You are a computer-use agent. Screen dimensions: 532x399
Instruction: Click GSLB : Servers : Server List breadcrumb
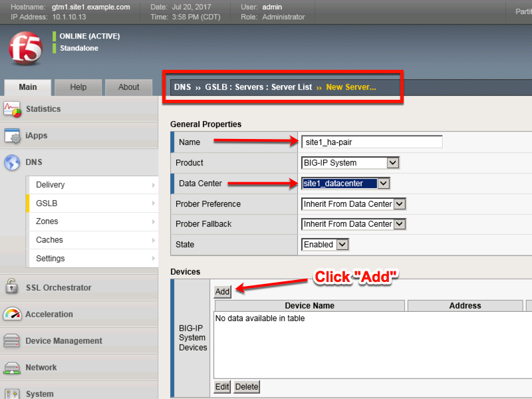259,87
